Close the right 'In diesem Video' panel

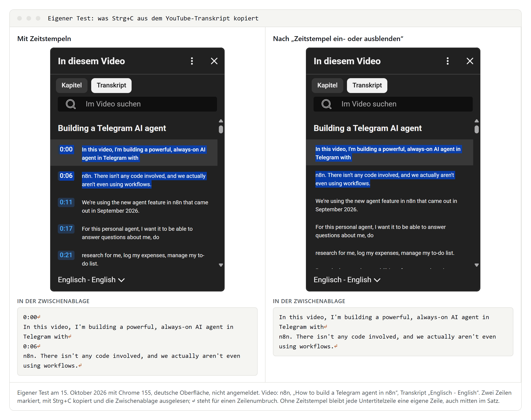(x=470, y=61)
